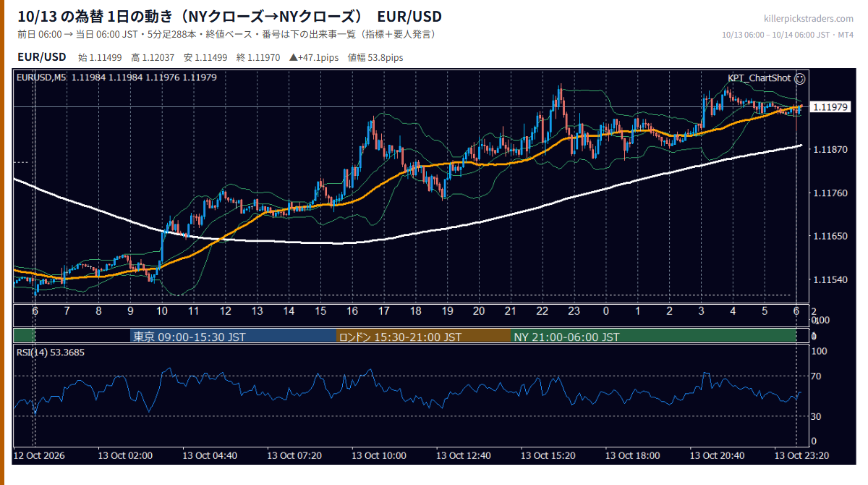This screenshot has height=485, width=868.
Task: Click the 13 Oct 07:20 time label
Action: tap(295, 456)
